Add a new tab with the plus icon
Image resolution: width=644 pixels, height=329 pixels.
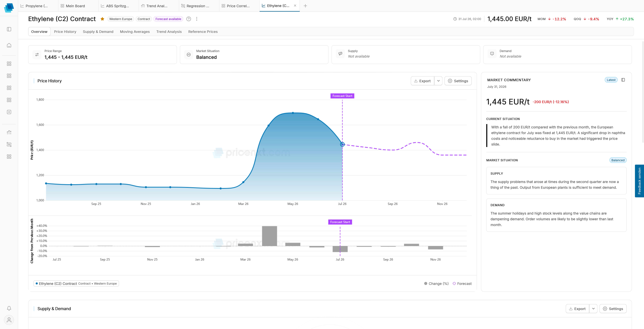(x=305, y=6)
